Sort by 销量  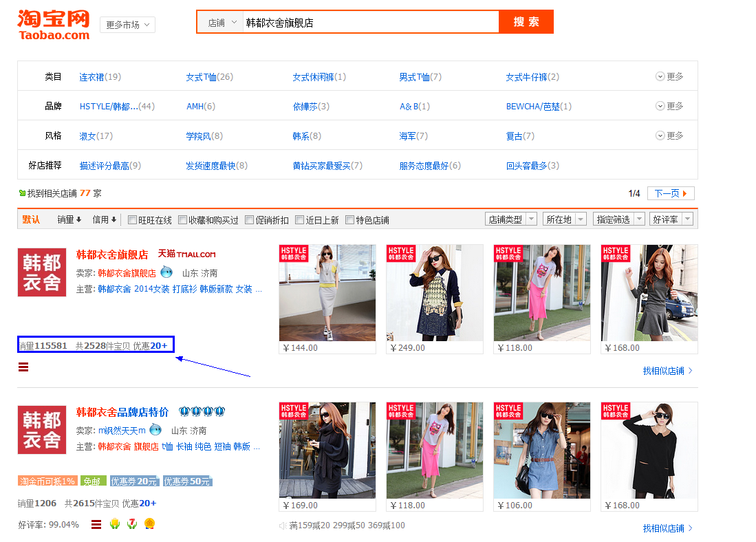click(69, 219)
